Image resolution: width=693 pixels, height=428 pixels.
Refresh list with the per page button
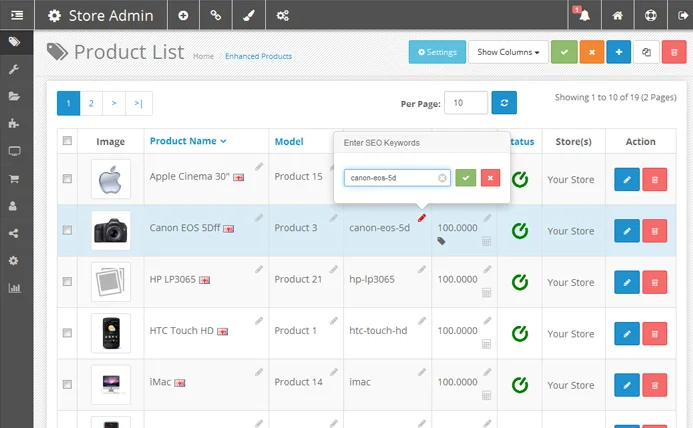pyautogui.click(x=504, y=103)
